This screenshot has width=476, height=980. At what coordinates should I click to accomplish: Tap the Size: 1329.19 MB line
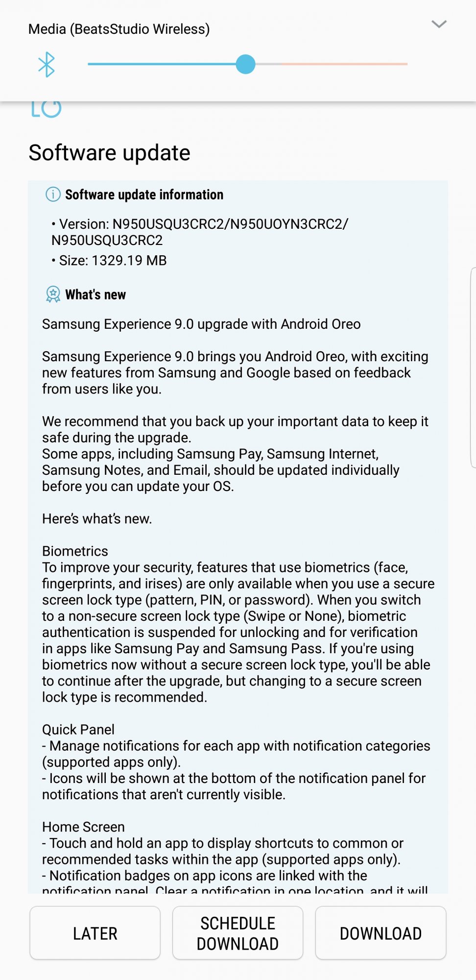(x=109, y=261)
